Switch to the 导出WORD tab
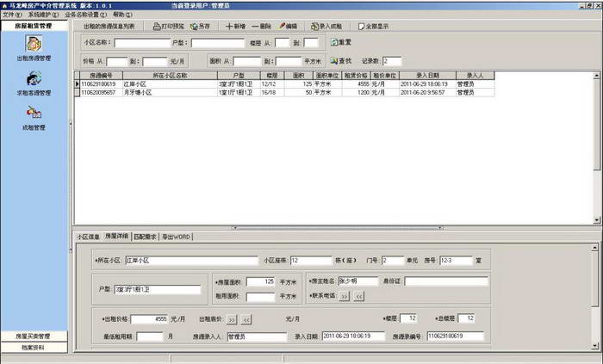This screenshot has width=603, height=364. (x=177, y=235)
